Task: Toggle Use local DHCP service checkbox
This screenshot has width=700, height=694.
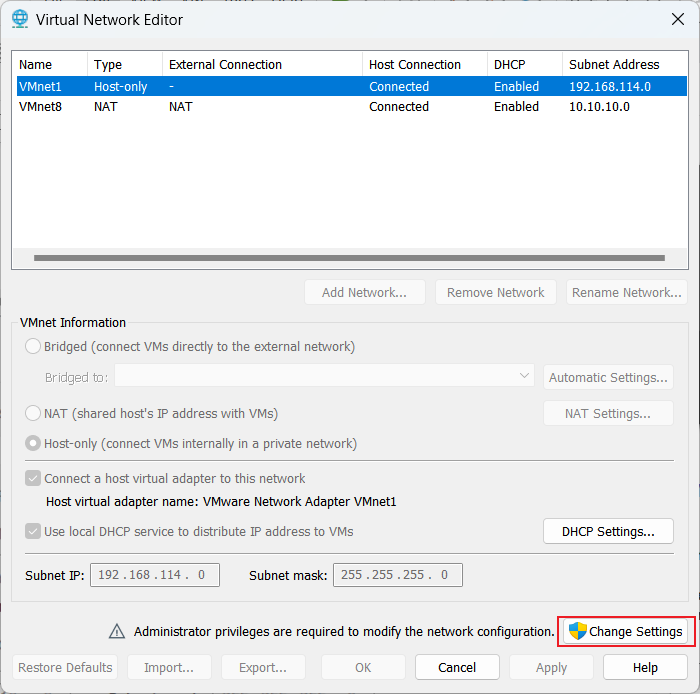Action: tap(33, 532)
